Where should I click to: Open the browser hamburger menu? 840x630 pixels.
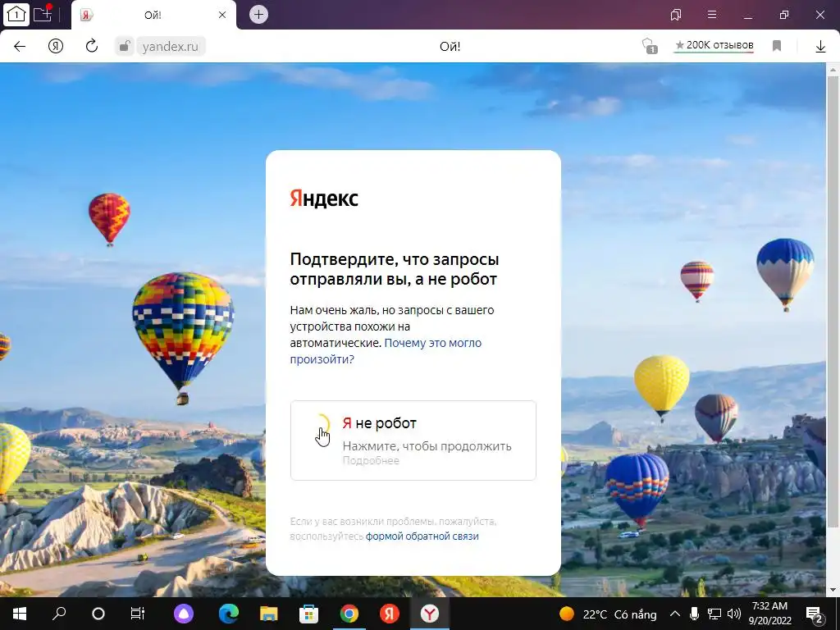click(x=712, y=15)
